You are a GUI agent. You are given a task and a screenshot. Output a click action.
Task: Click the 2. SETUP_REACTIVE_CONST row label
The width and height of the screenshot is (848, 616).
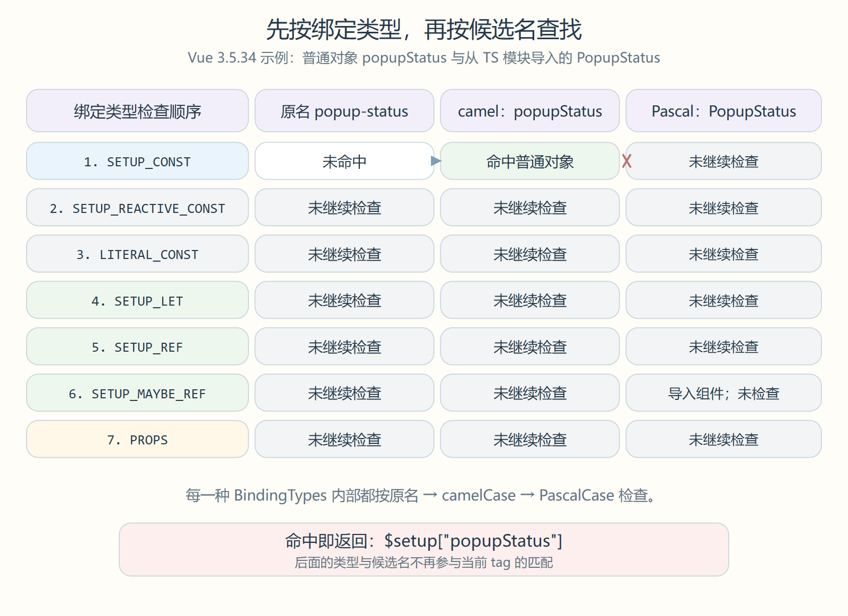click(137, 208)
